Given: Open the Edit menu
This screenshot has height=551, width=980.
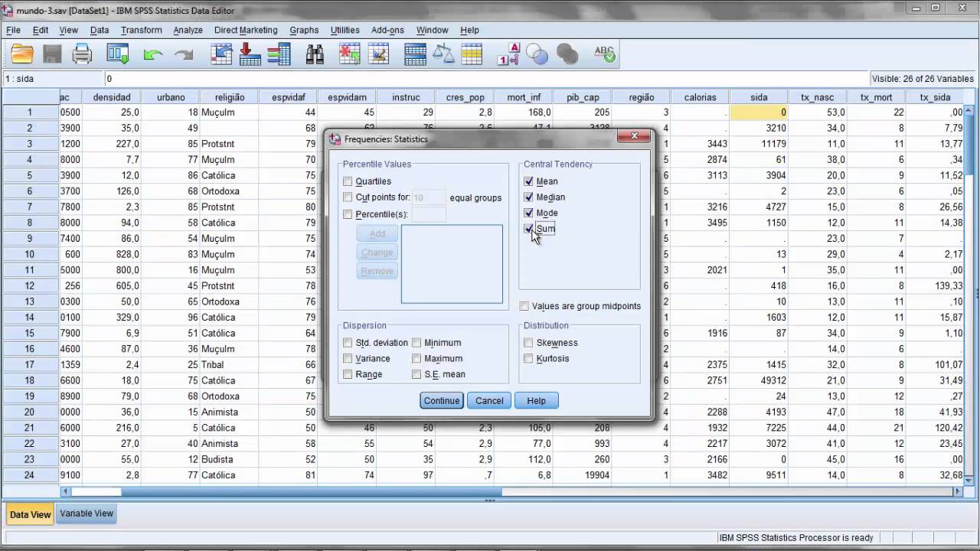Looking at the screenshot, I should pyautogui.click(x=41, y=30).
